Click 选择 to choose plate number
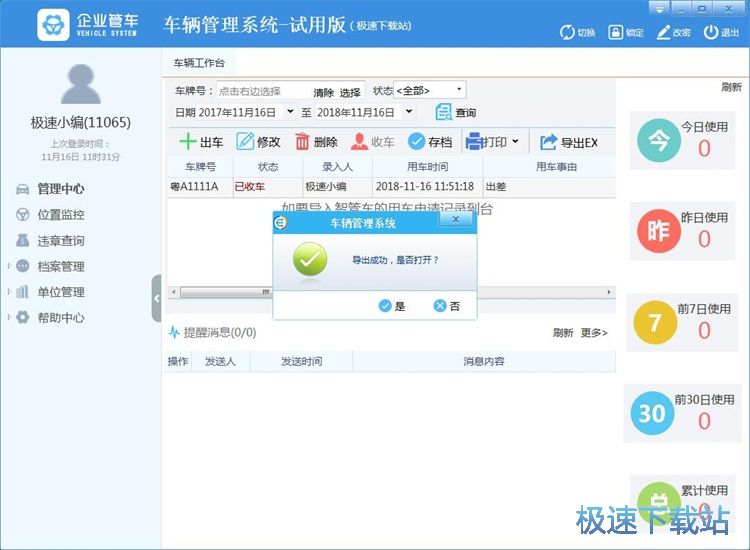Image resolution: width=750 pixels, height=550 pixels. coord(350,92)
